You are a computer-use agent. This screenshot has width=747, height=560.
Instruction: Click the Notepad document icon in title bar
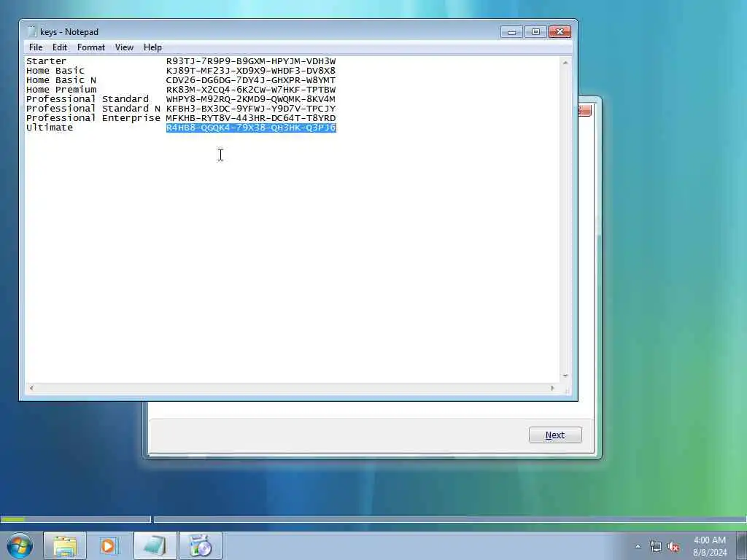tap(32, 31)
